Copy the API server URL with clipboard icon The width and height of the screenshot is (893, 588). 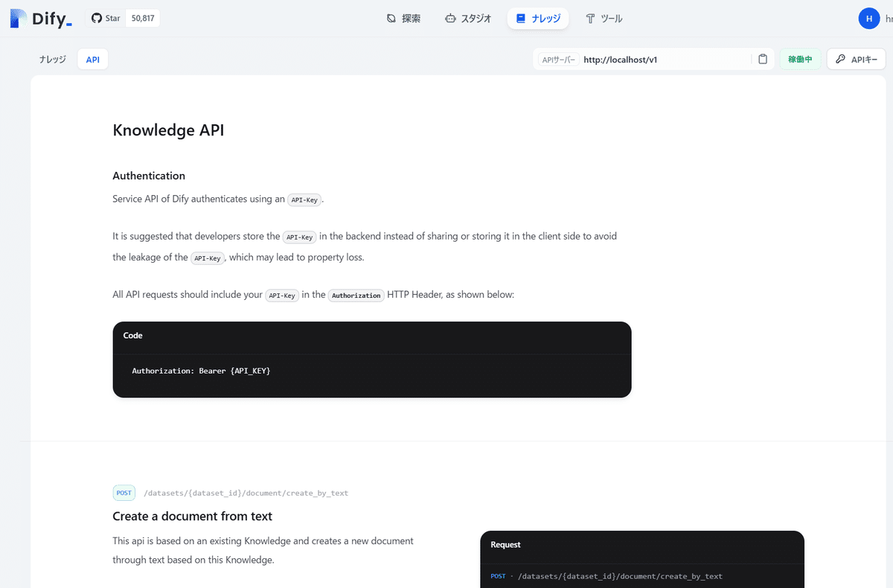coord(762,59)
